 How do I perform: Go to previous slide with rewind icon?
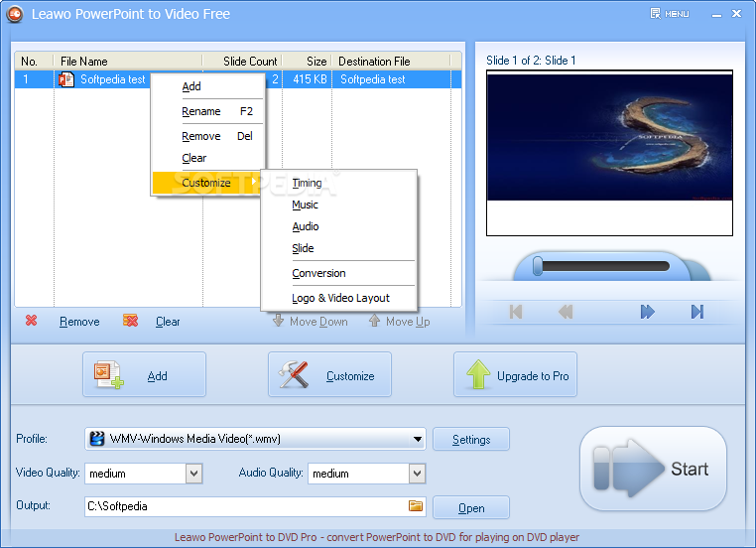566,312
